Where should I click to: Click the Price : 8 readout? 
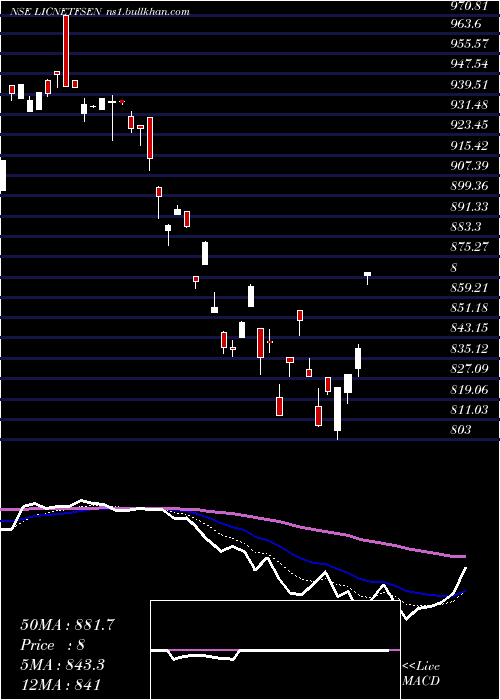click(53, 645)
